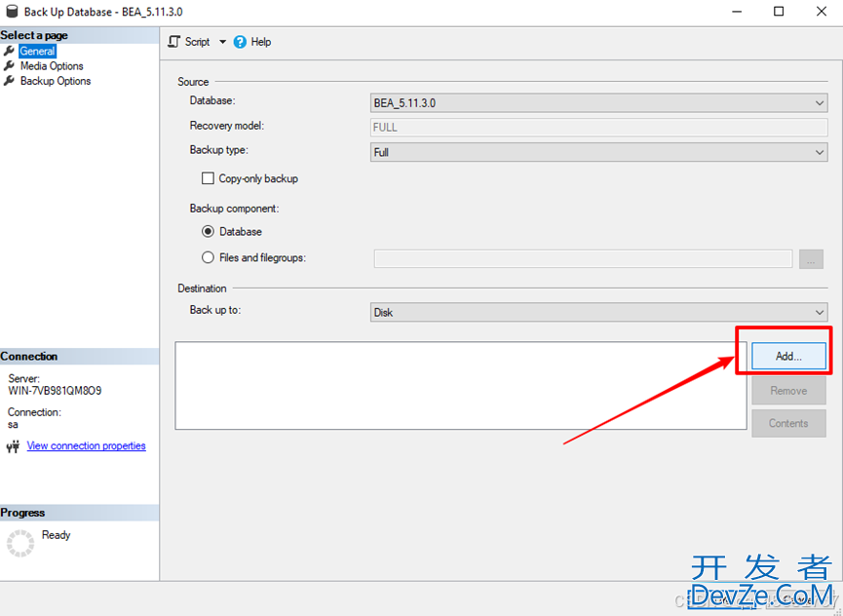This screenshot has width=843, height=616.
Task: Select the Database radio button
Action: (208, 232)
